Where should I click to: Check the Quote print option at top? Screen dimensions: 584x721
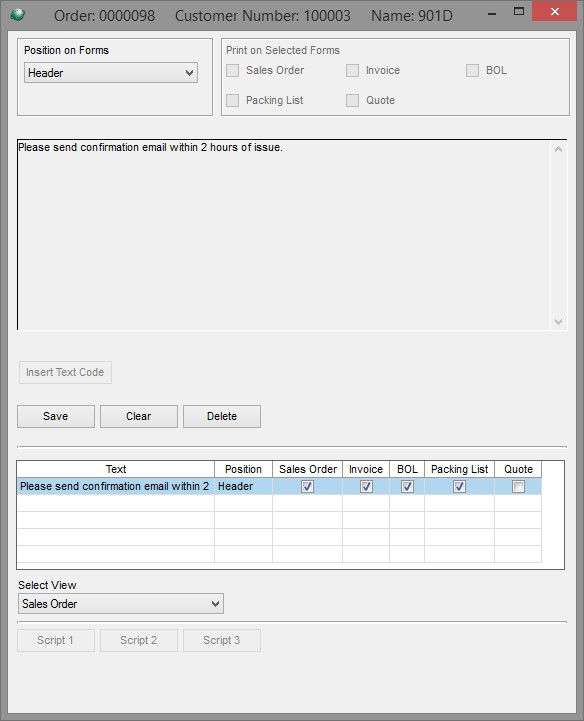click(352, 100)
